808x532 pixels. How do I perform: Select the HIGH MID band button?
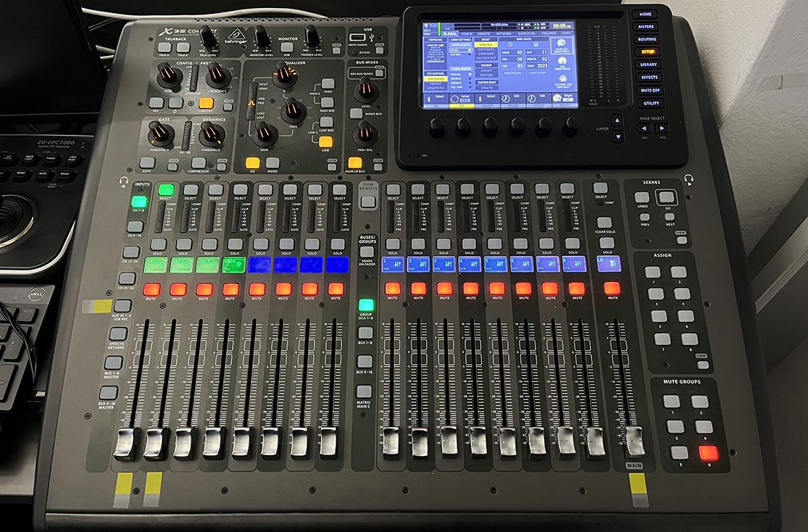pyautogui.click(x=328, y=103)
